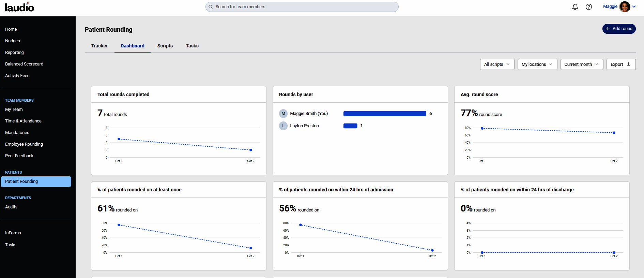The height and width of the screenshot is (278, 644).
Task: Click Layton Preston's L avatar
Action: coord(283,126)
